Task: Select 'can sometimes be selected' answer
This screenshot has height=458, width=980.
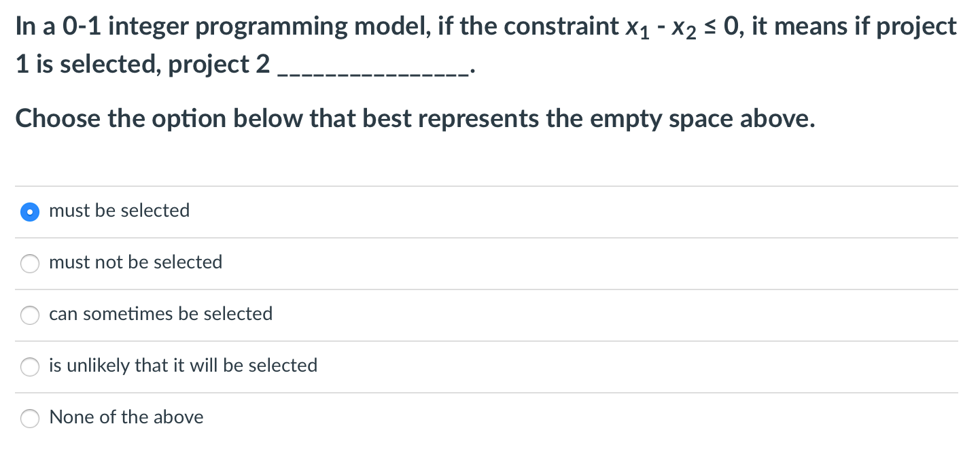Action: point(30,315)
